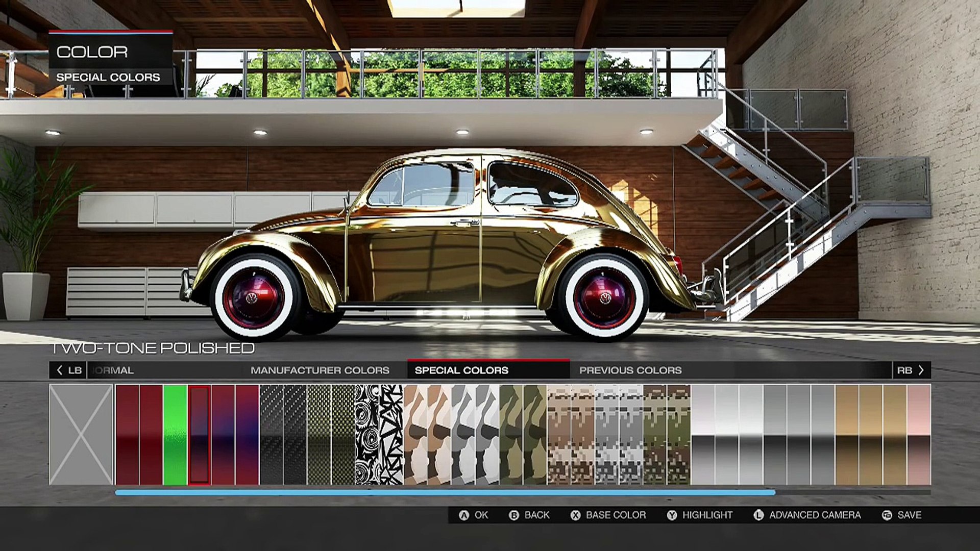Open the Special Colors tab
The width and height of the screenshot is (980, 551).
[461, 370]
